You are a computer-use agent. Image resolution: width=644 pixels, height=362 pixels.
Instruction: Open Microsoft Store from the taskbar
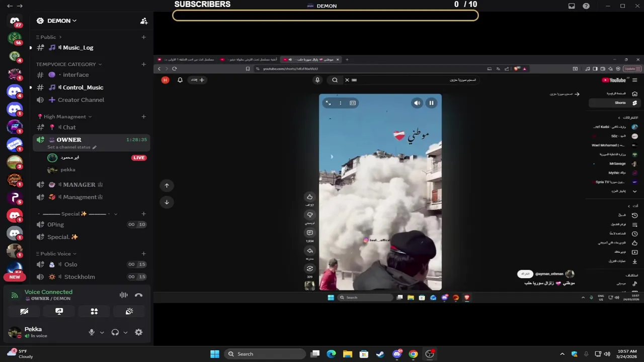pyautogui.click(x=364, y=354)
